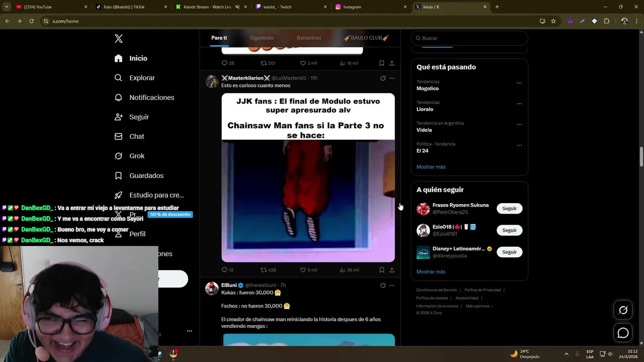Open options for Lloralo trend

click(519, 104)
